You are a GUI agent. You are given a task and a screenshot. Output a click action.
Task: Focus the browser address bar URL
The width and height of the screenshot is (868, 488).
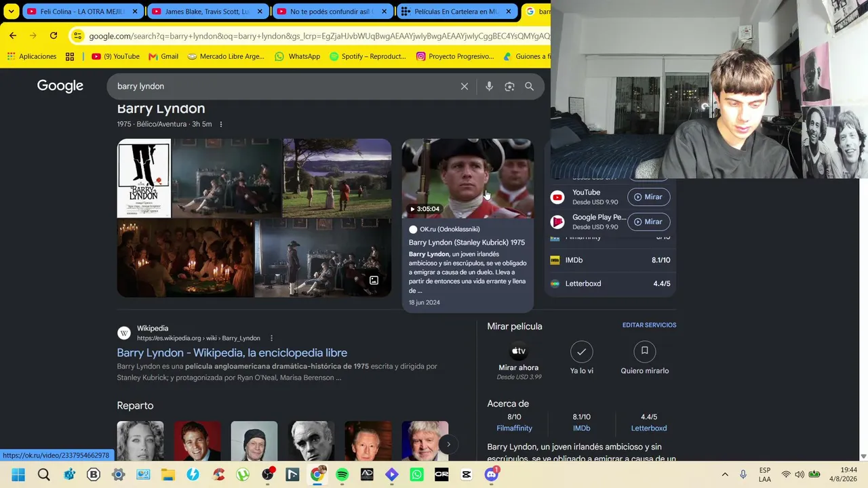point(319,36)
